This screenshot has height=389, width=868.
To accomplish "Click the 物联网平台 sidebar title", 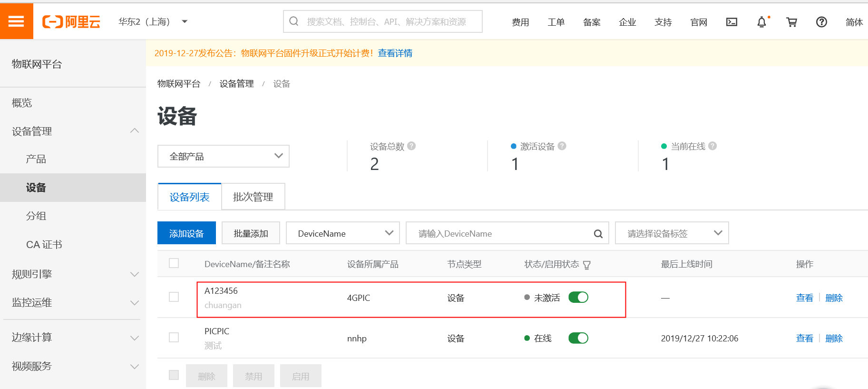I will click(37, 64).
